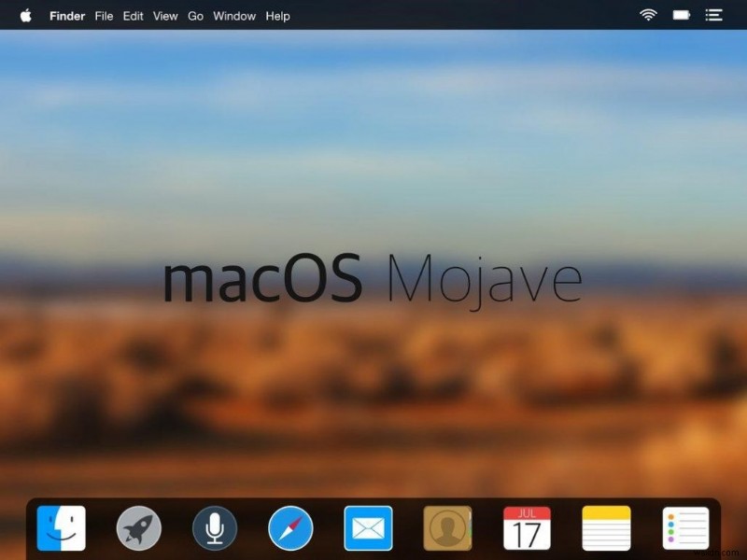The width and height of the screenshot is (747, 560).
Task: Open the Contacts app
Action: click(446, 528)
